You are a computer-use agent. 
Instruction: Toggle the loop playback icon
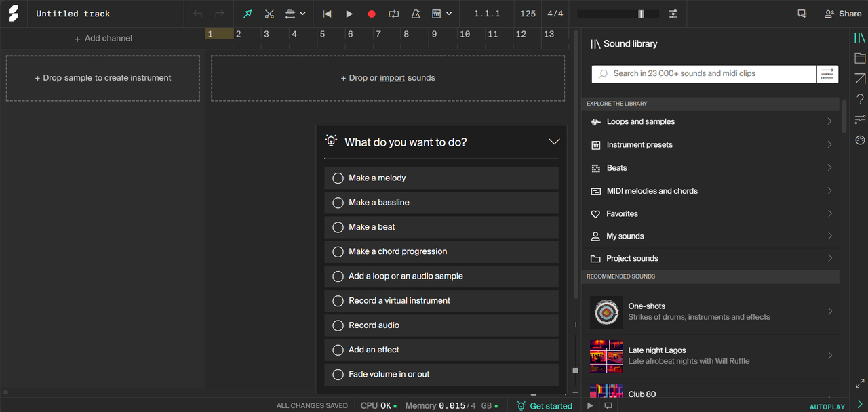point(394,14)
